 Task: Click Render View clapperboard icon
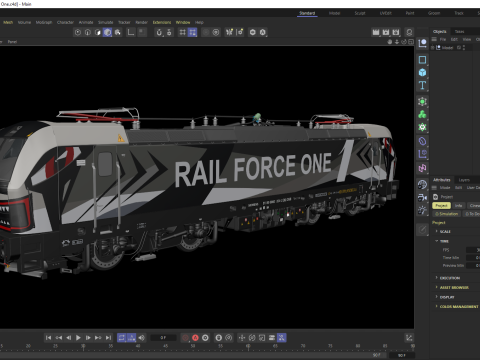coord(376,32)
